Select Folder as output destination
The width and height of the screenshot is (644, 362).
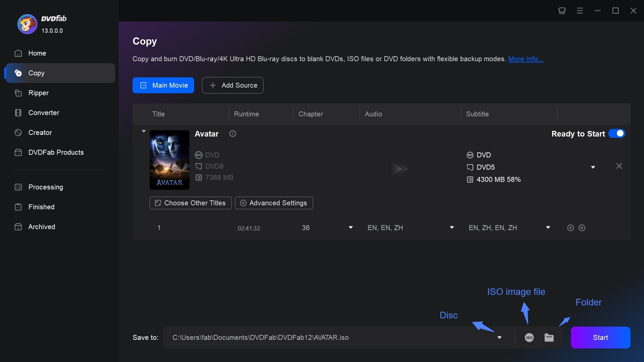pyautogui.click(x=549, y=338)
